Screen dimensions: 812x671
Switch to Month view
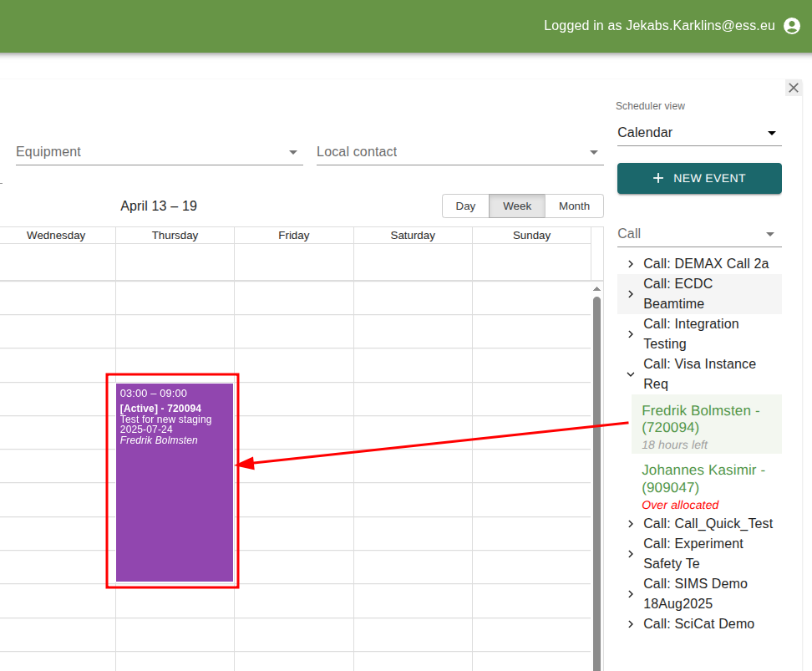click(574, 206)
